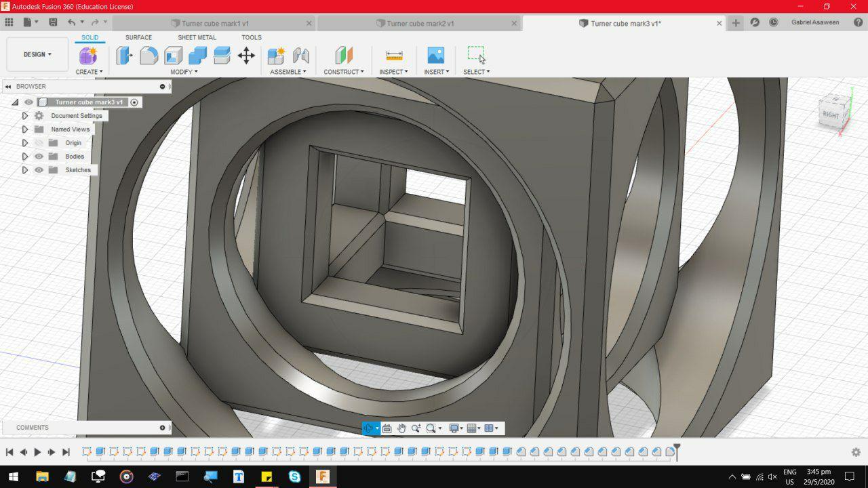Click the RIGHT face of ViewCube

point(831,114)
